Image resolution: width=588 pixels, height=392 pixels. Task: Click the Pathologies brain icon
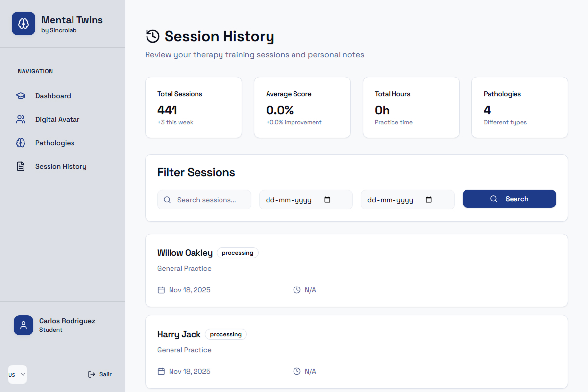21,143
